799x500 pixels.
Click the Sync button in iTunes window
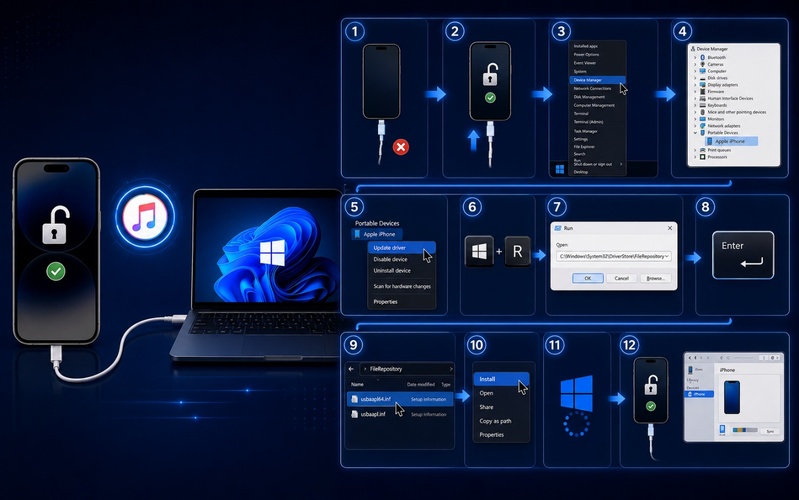point(770,431)
